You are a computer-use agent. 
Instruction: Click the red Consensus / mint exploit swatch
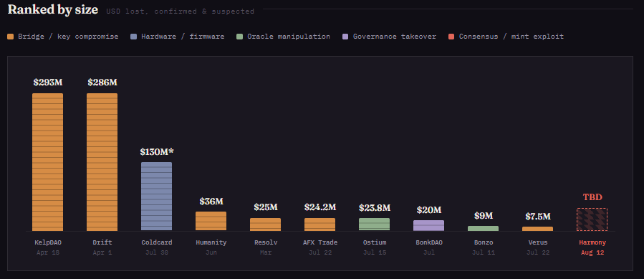coord(451,37)
